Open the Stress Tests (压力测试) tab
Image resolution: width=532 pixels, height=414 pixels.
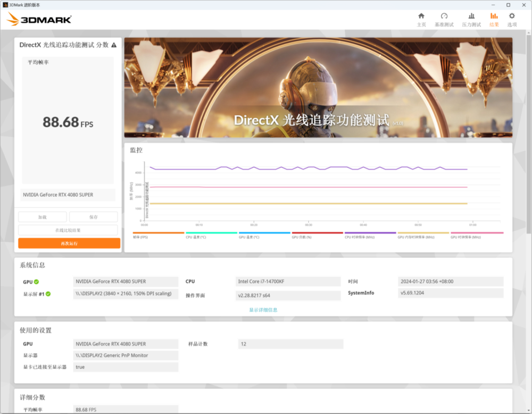tap(471, 20)
